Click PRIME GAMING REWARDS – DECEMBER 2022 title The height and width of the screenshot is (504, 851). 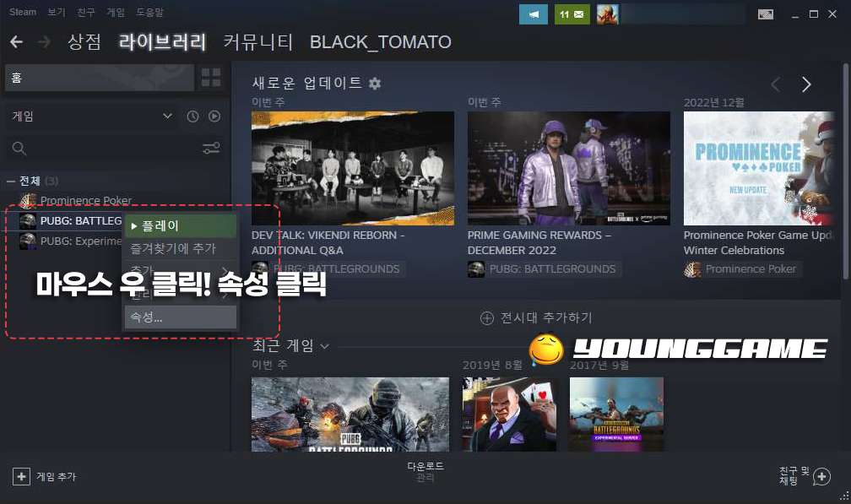coord(539,242)
